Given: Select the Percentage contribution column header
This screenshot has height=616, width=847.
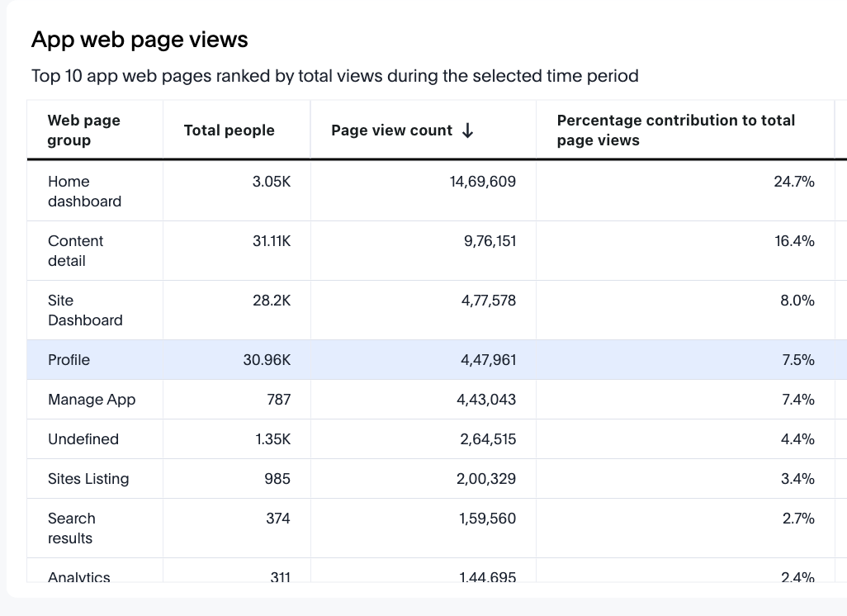Looking at the screenshot, I should tap(675, 130).
